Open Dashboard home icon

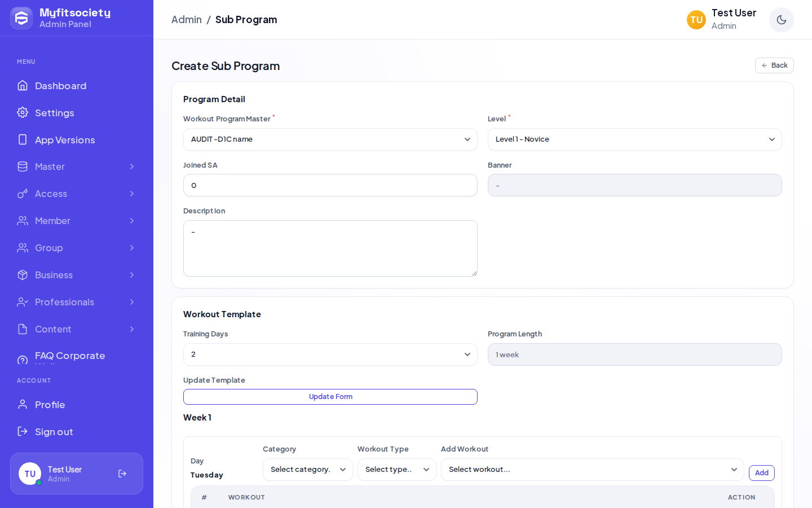pos(23,85)
